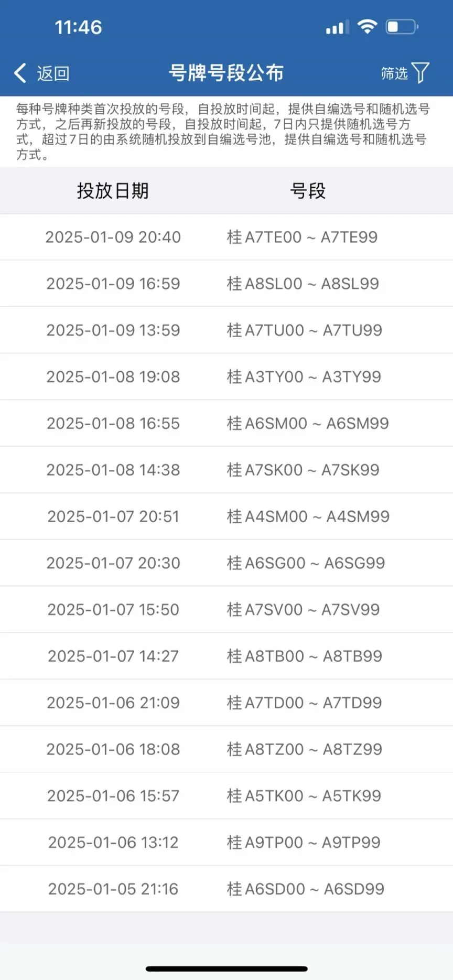Select the row 桂A6SD00 ~ A6SD99

(305, 889)
